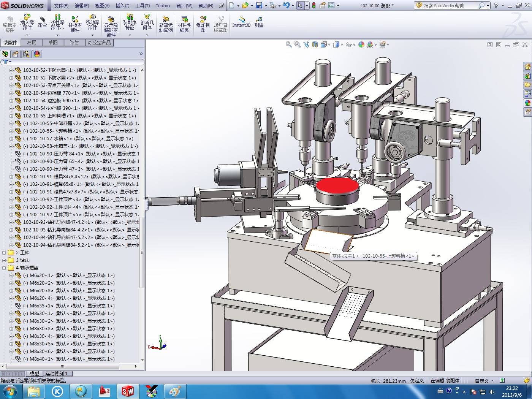Open the 工具(T) menu
This screenshot has height=399, width=532.
click(x=142, y=6)
